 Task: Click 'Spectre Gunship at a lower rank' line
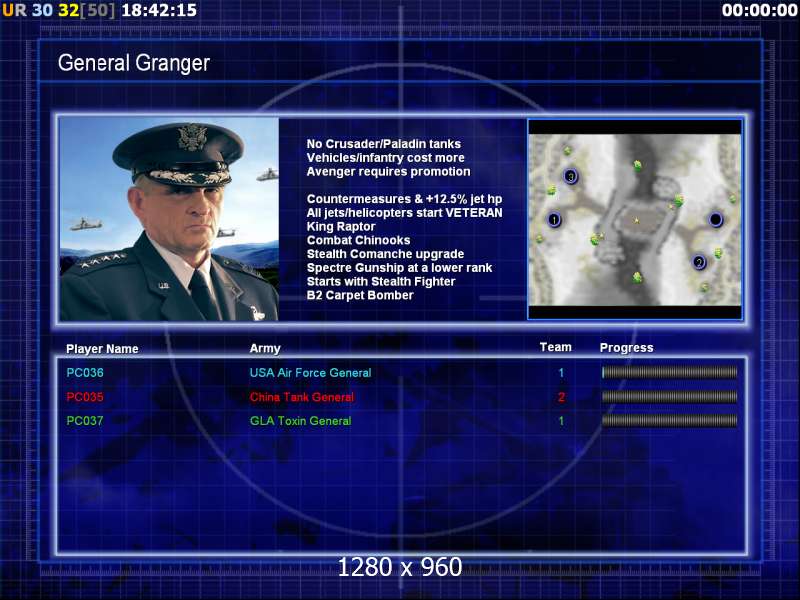(399, 268)
